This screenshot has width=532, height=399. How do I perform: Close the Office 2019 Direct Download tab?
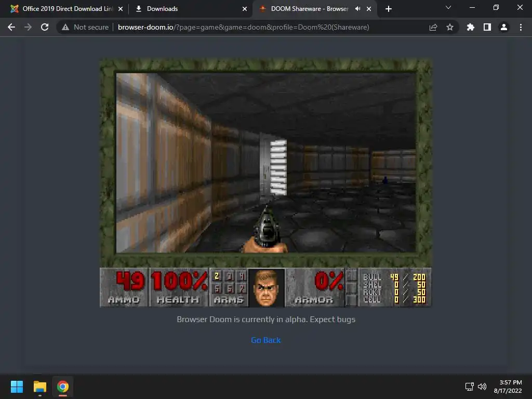tap(121, 9)
